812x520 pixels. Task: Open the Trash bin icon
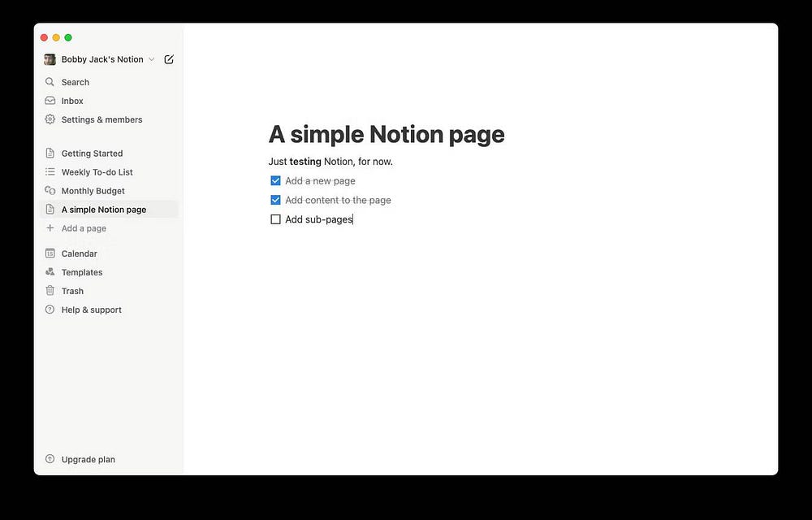[x=50, y=291]
